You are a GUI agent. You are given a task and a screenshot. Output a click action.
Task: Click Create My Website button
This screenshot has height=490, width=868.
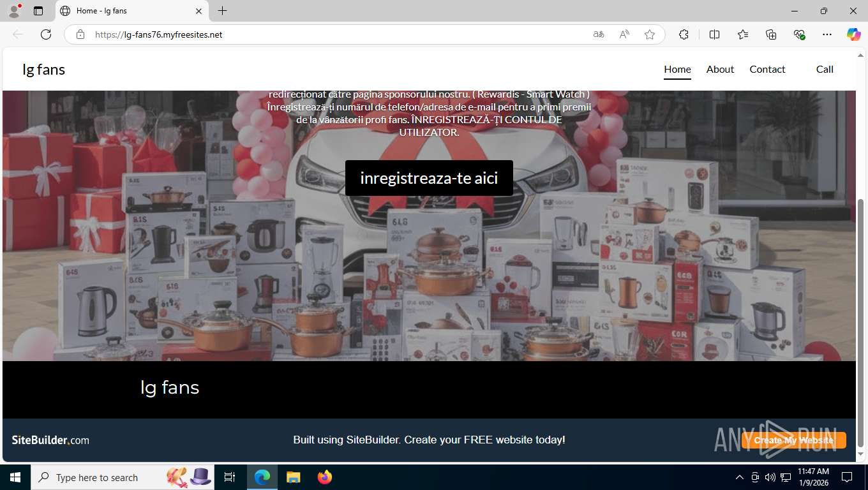tap(793, 440)
